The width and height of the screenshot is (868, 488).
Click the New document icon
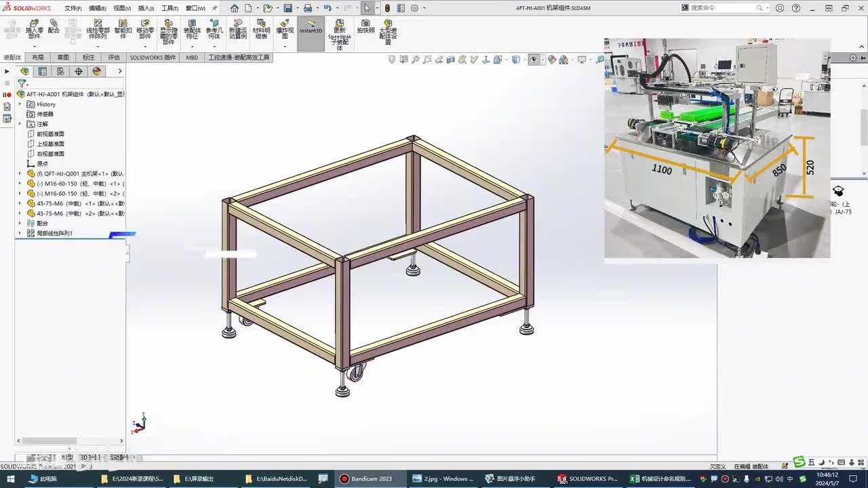(248, 8)
